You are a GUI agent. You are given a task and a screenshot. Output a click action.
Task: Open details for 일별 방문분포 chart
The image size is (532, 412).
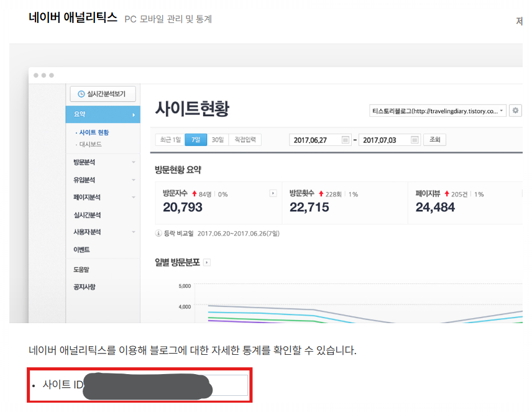[x=207, y=262]
